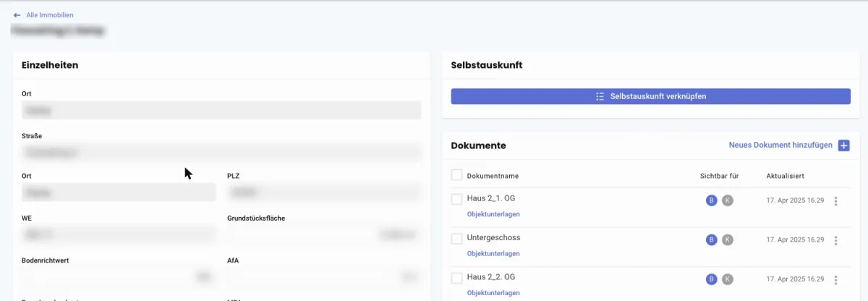Click Selbstauskunft verknüpfen button
This screenshot has width=868, height=301.
[x=650, y=96]
